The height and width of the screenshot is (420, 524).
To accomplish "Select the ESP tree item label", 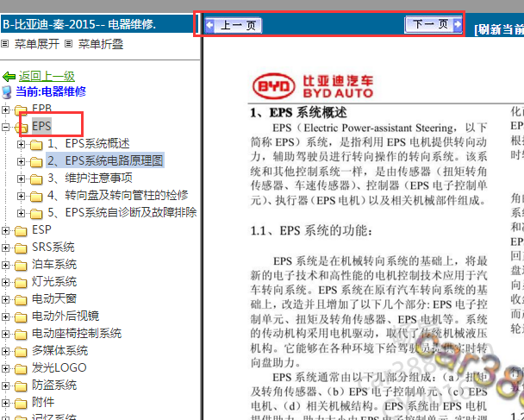I will [x=41, y=229].
